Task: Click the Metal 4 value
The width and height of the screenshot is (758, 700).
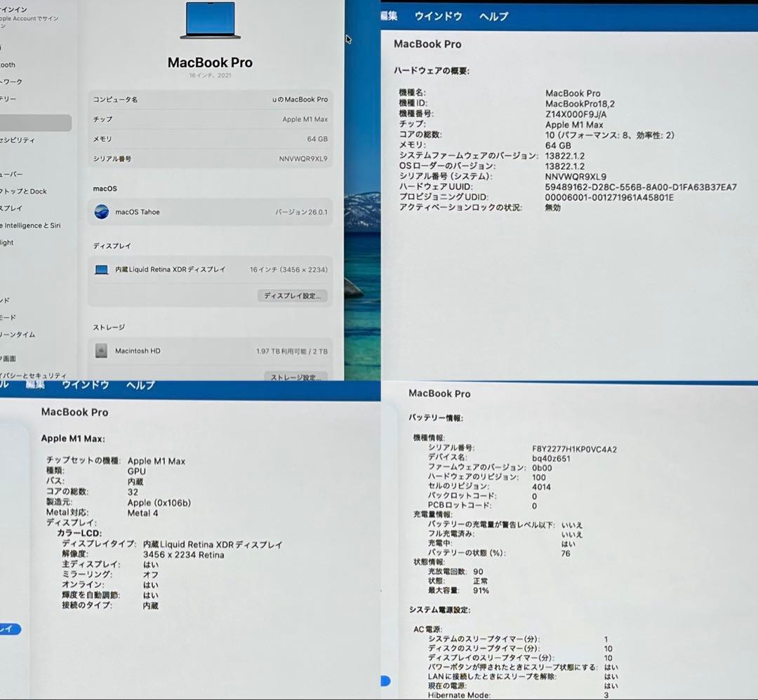Action: 142,513
